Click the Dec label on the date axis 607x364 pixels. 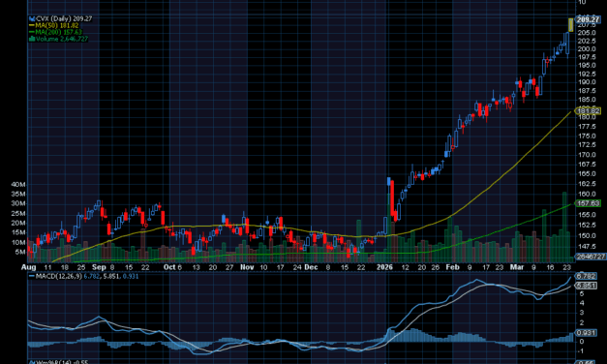[x=311, y=267]
